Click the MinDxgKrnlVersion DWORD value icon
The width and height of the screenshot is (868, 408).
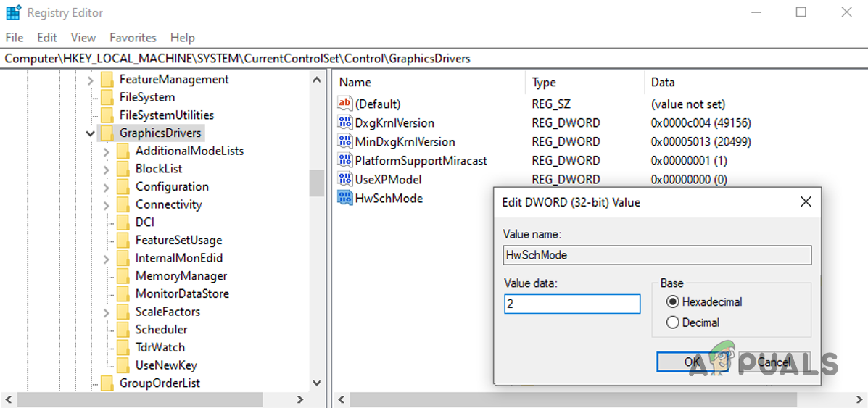pyautogui.click(x=345, y=142)
